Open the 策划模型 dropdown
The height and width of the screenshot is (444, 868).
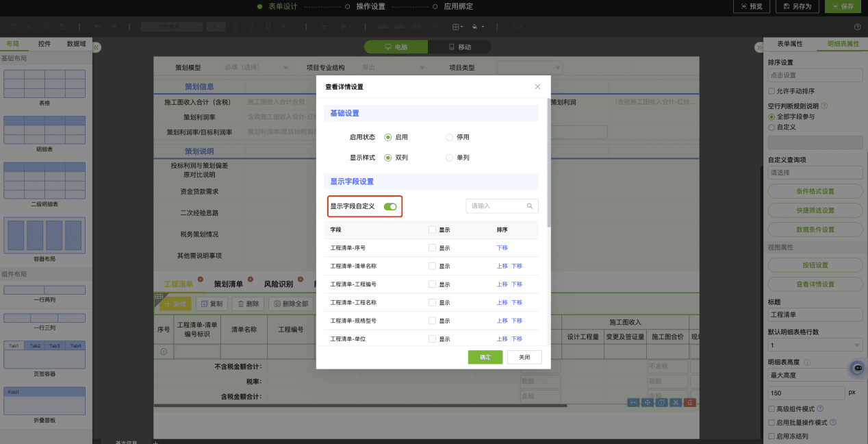point(257,68)
